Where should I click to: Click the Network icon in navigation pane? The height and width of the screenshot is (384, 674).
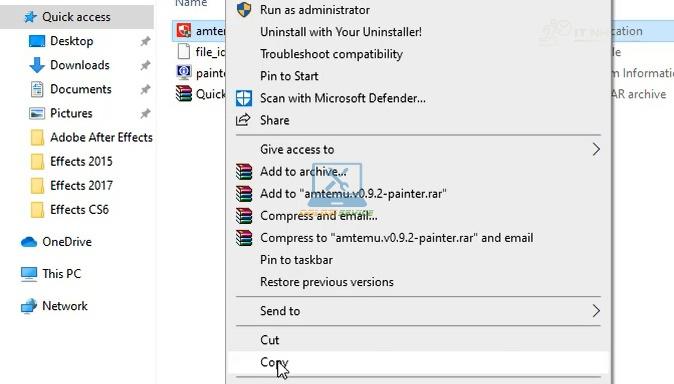[x=29, y=306]
